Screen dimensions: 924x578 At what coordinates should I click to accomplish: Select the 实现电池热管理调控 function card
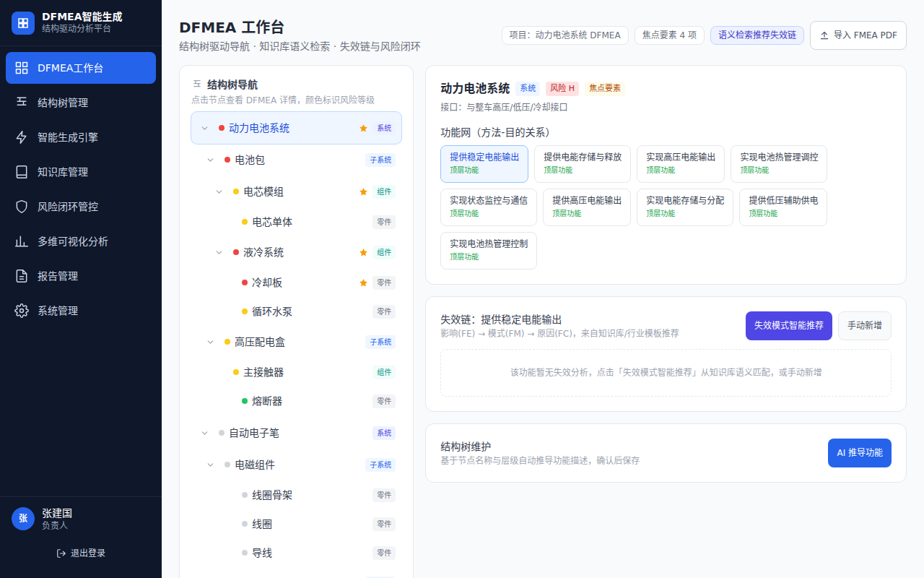[x=779, y=164]
